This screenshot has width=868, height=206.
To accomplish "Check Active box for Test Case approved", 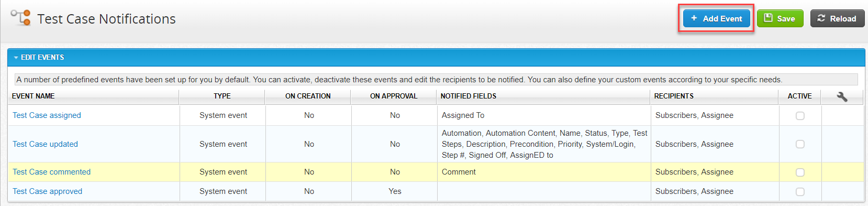I will [800, 192].
